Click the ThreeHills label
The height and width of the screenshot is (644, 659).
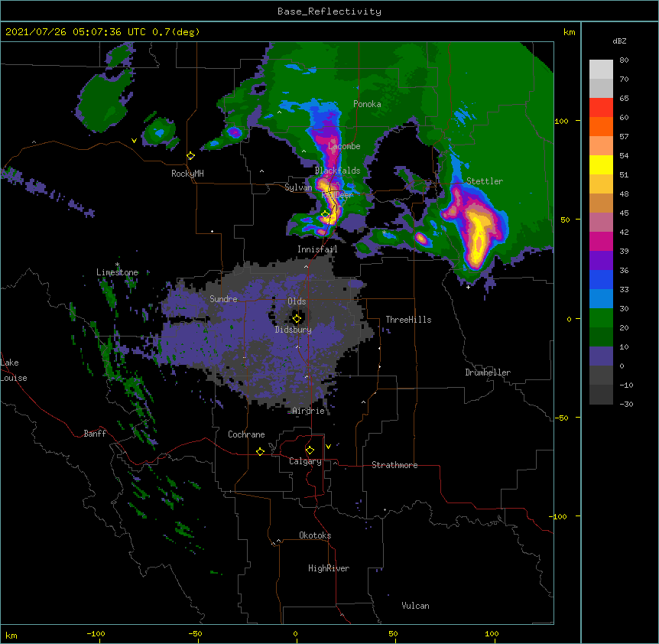408,320
